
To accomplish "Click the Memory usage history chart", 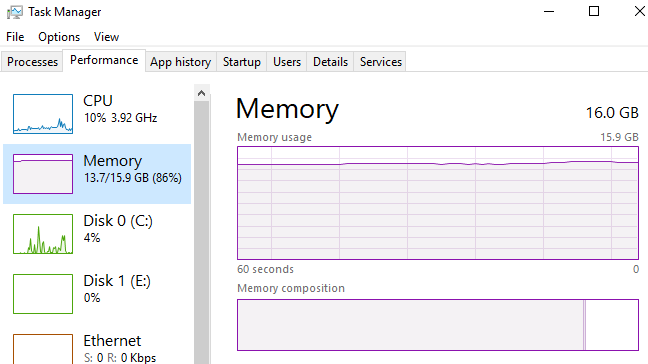I will (x=438, y=203).
